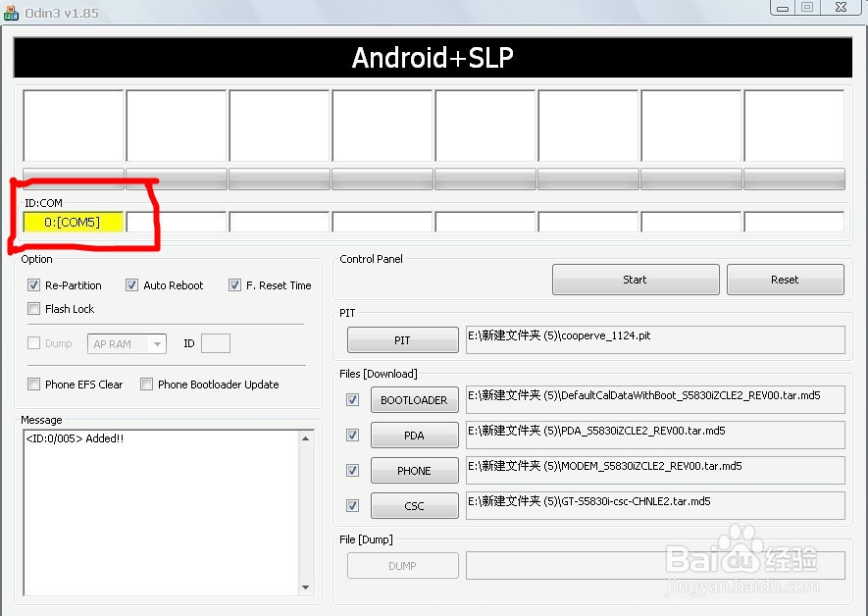Click the CSC file button

pyautogui.click(x=414, y=505)
